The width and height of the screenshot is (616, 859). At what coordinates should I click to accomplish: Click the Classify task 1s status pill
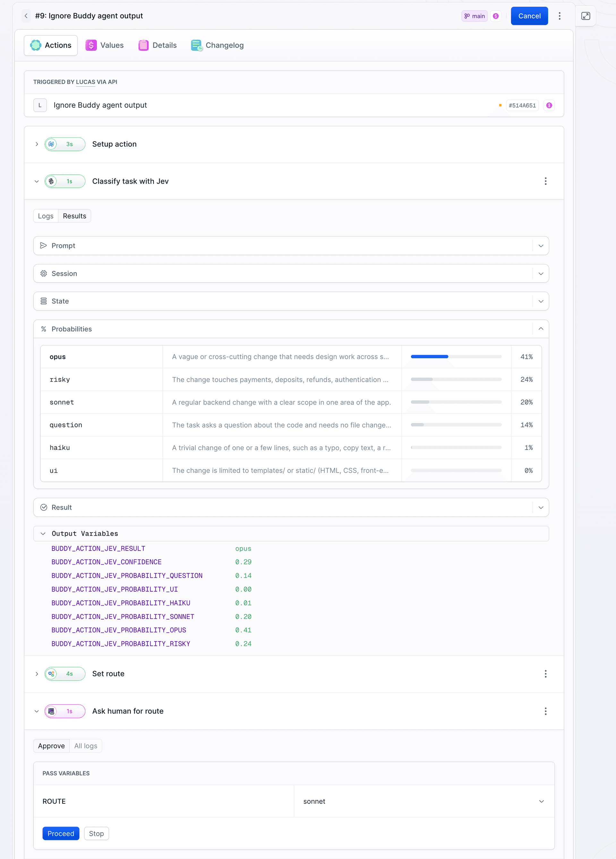(65, 181)
